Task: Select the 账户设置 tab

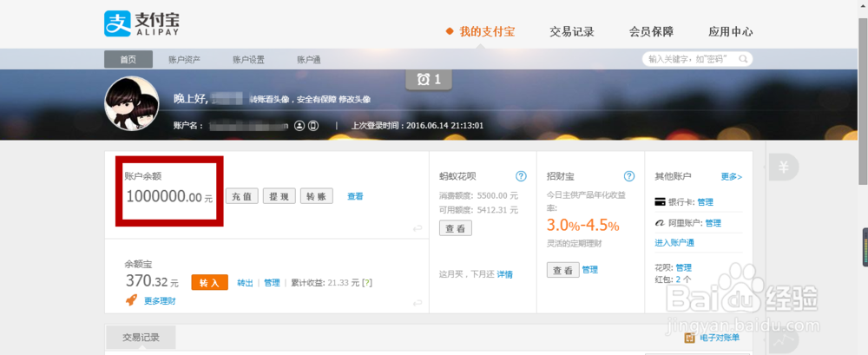Action: click(248, 59)
